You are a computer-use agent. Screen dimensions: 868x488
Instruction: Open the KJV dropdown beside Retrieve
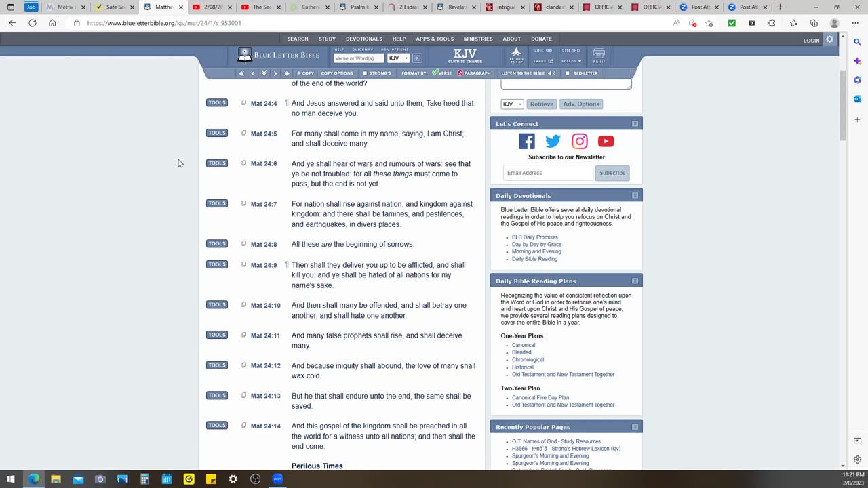click(511, 104)
